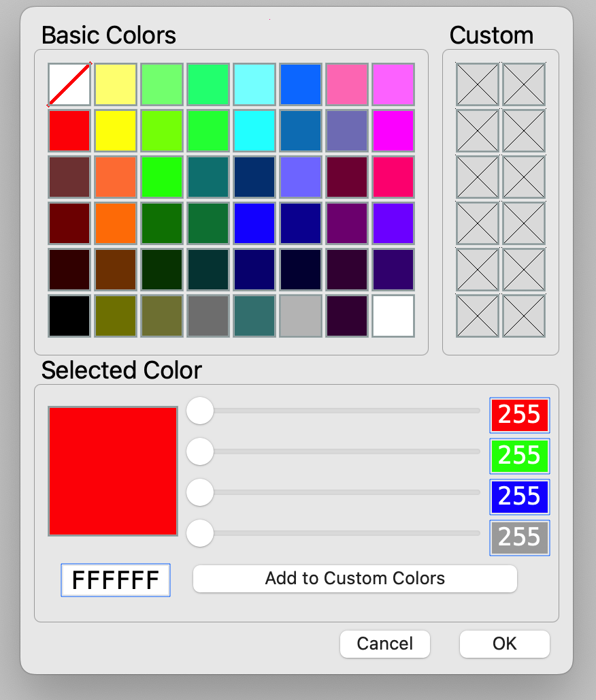Click the last empty custom color slot
The height and width of the screenshot is (700, 596).
coord(524,316)
